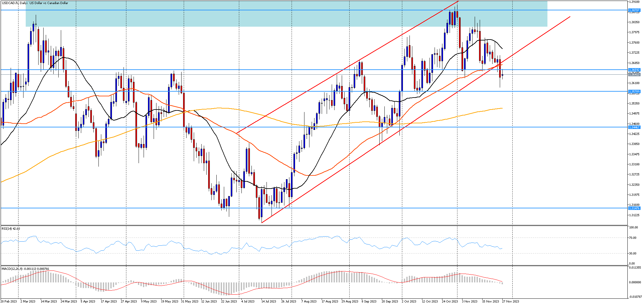
Task: Click the 31 May 2023 date label
Action: pyautogui.click(x=189, y=302)
